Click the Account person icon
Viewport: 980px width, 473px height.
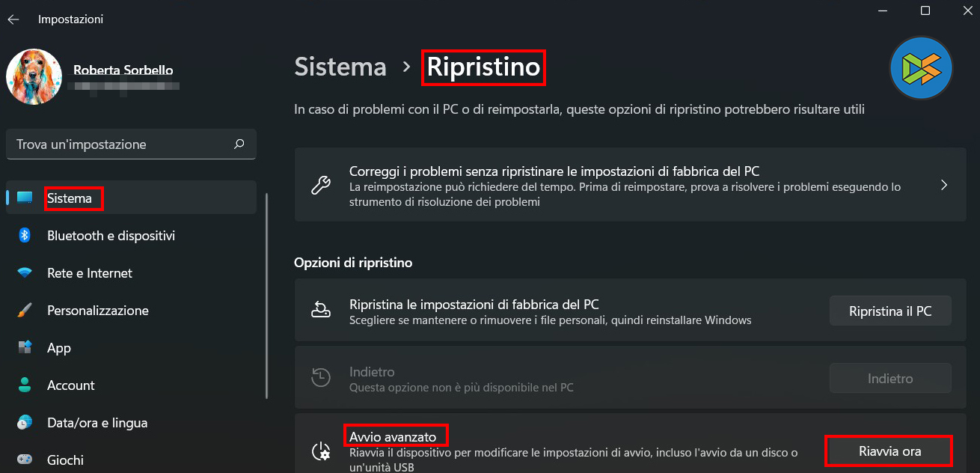(x=25, y=385)
